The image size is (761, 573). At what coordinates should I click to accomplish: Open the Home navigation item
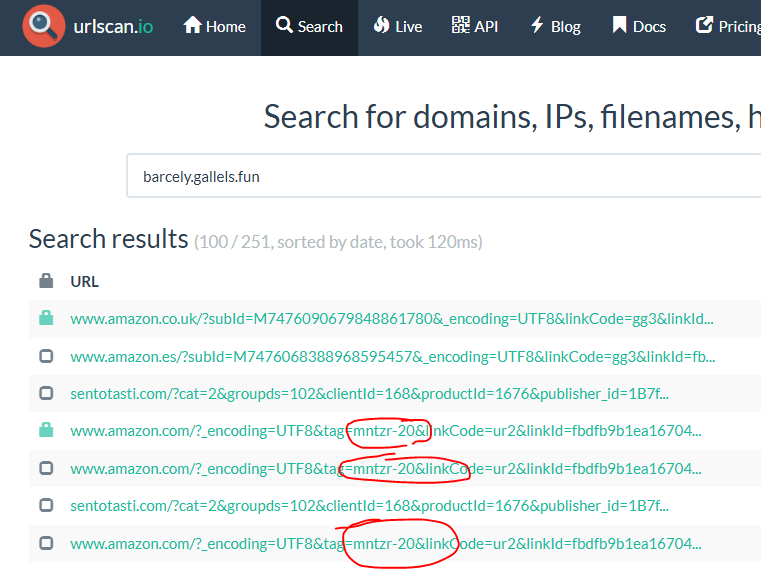(214, 27)
